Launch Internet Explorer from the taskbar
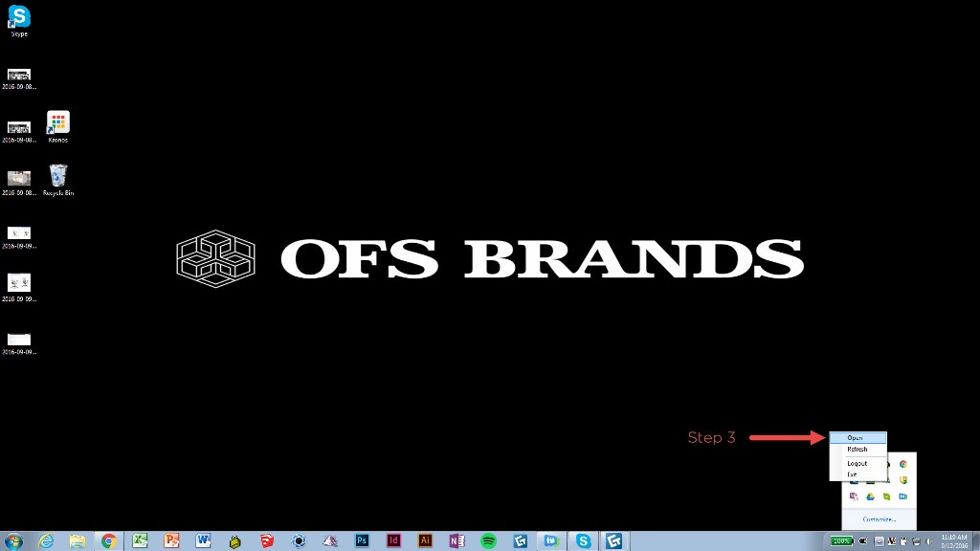Viewport: 980px width, 551px height. pyautogui.click(x=46, y=541)
